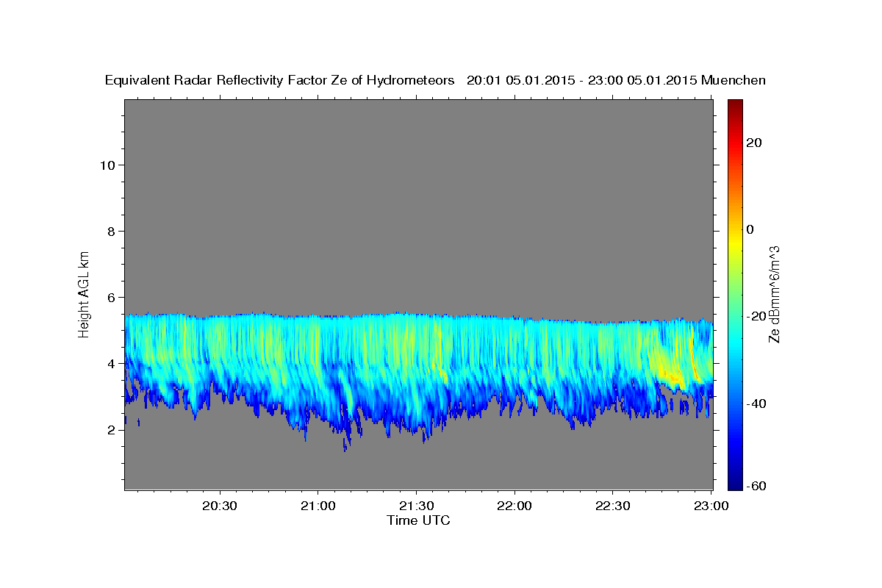The image size is (882, 588).
Task: Click the station name "Muenchen" in the title
Action: [734, 81]
